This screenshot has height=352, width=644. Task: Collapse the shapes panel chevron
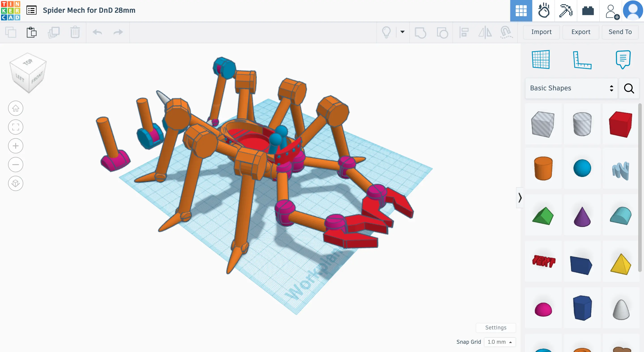(520, 197)
